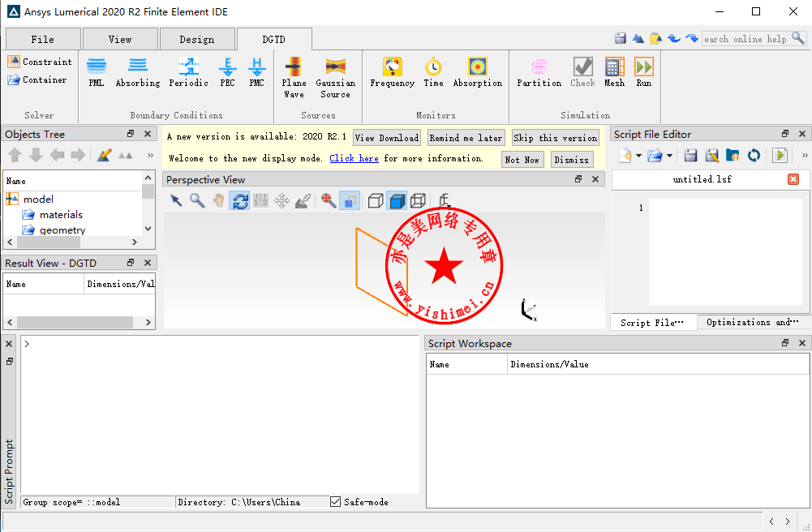Toggle the rotate view tool in Perspective View
Image resolution: width=812 pixels, height=532 pixels.
click(240, 201)
